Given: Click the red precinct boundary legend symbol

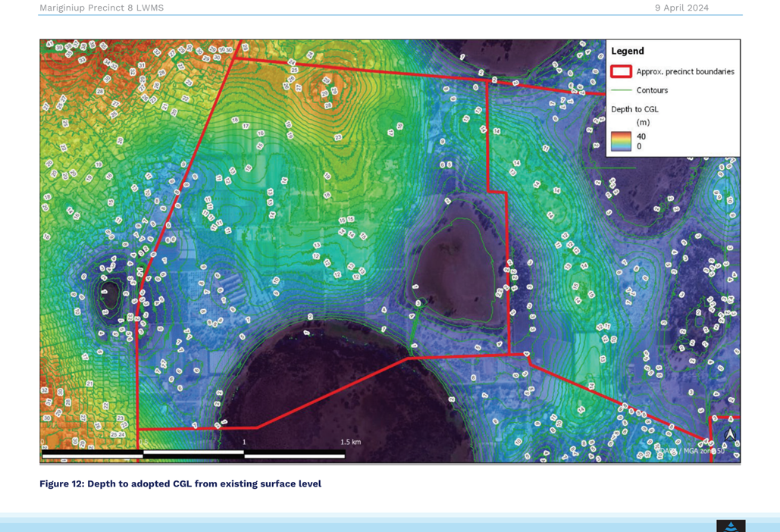Looking at the screenshot, I should [x=621, y=71].
